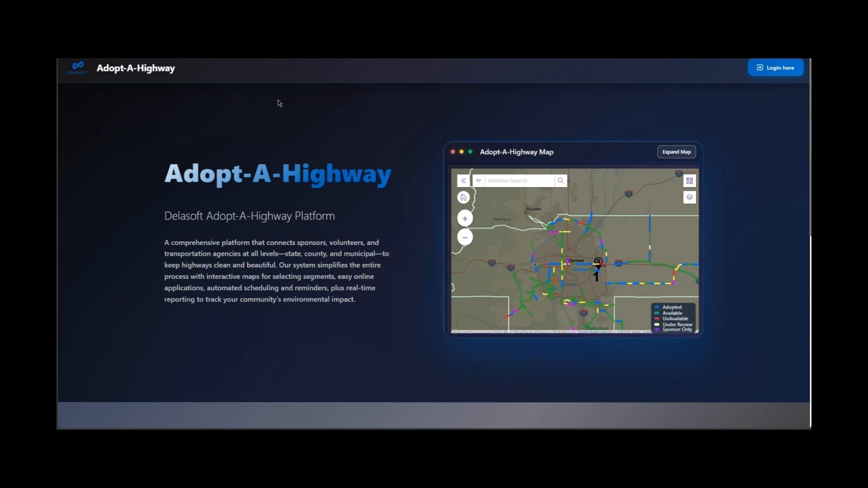This screenshot has width=868, height=488.
Task: Click the Adopt-A-Highway header title
Action: tap(136, 68)
